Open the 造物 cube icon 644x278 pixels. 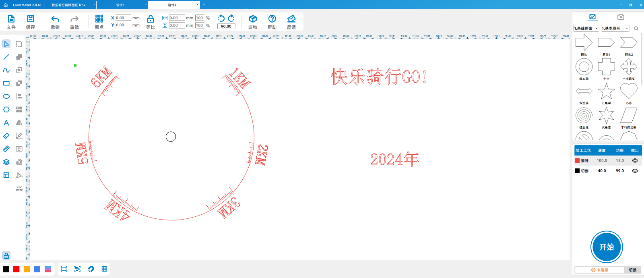(253, 19)
